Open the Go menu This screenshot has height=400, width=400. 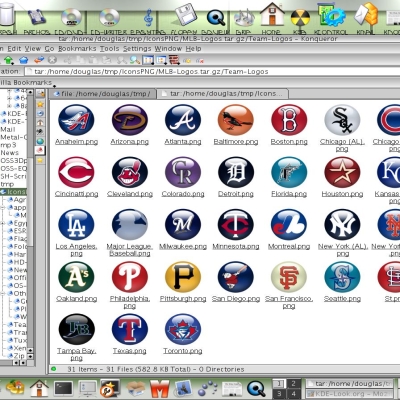(x=49, y=49)
